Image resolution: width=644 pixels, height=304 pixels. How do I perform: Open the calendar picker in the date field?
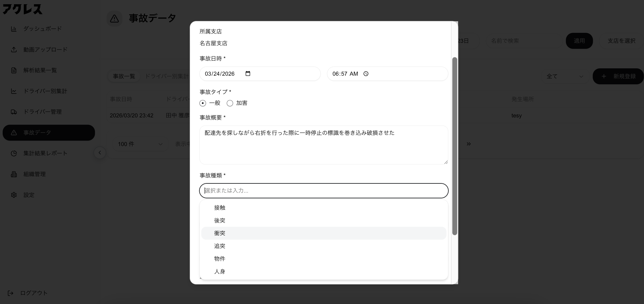248,73
